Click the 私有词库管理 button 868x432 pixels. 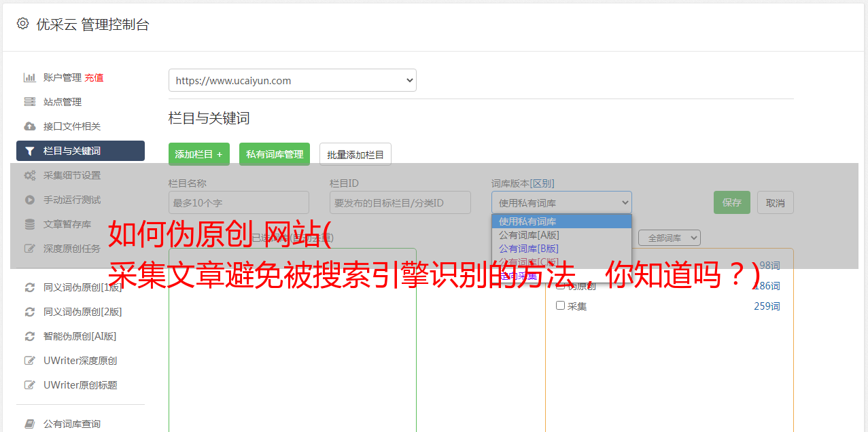tap(275, 154)
